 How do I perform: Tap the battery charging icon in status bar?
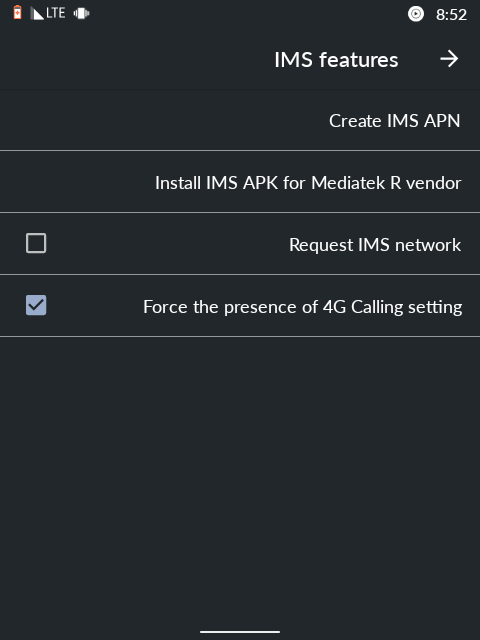[x=17, y=13]
